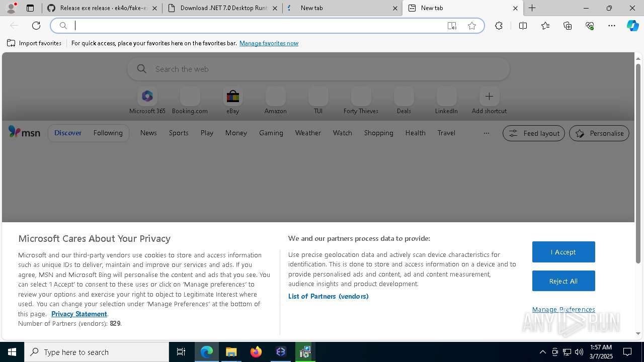Add page to favorites star
644x362 pixels.
(472, 26)
